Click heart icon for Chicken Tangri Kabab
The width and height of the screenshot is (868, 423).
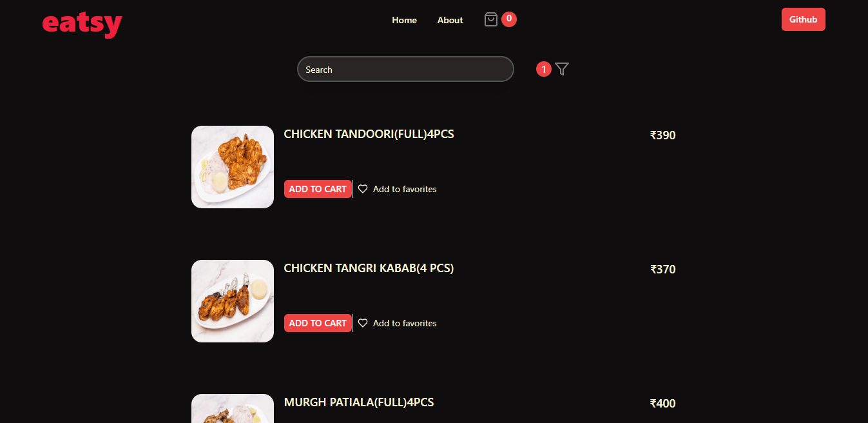[x=363, y=323]
